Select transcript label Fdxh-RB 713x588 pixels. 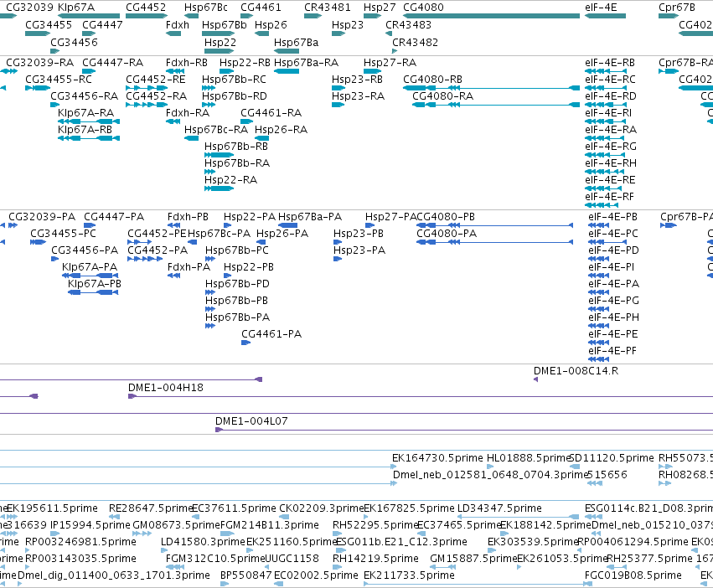(187, 62)
